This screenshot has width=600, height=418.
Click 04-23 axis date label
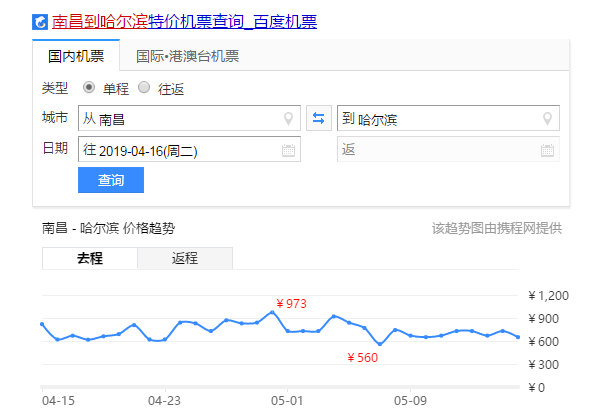point(164,401)
